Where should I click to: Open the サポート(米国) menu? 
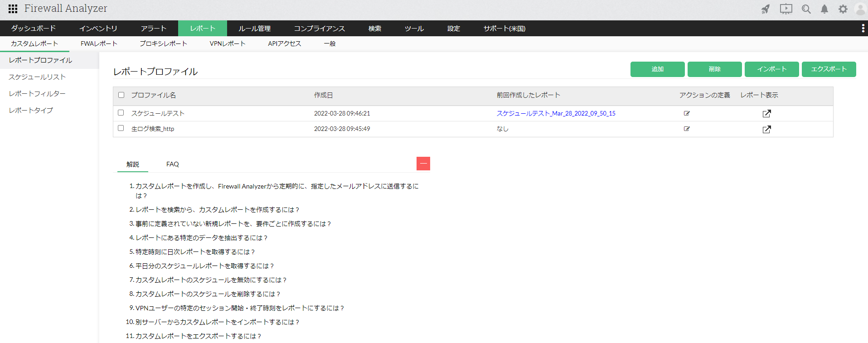504,29
